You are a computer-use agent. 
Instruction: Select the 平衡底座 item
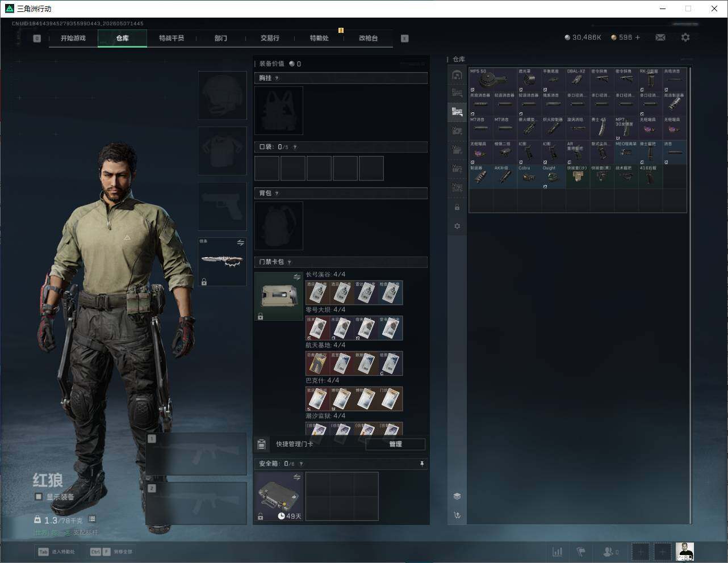pos(554,78)
